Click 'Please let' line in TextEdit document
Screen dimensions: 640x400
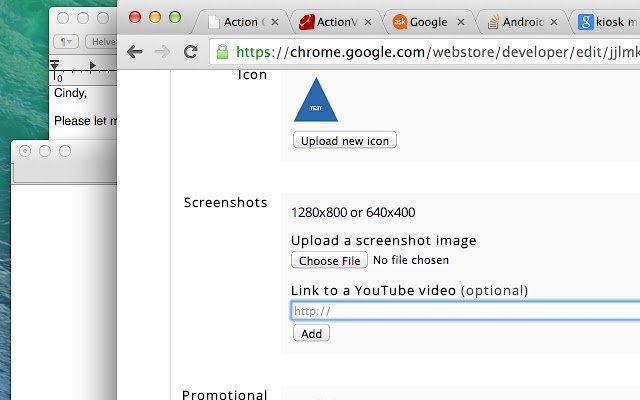tap(85, 121)
